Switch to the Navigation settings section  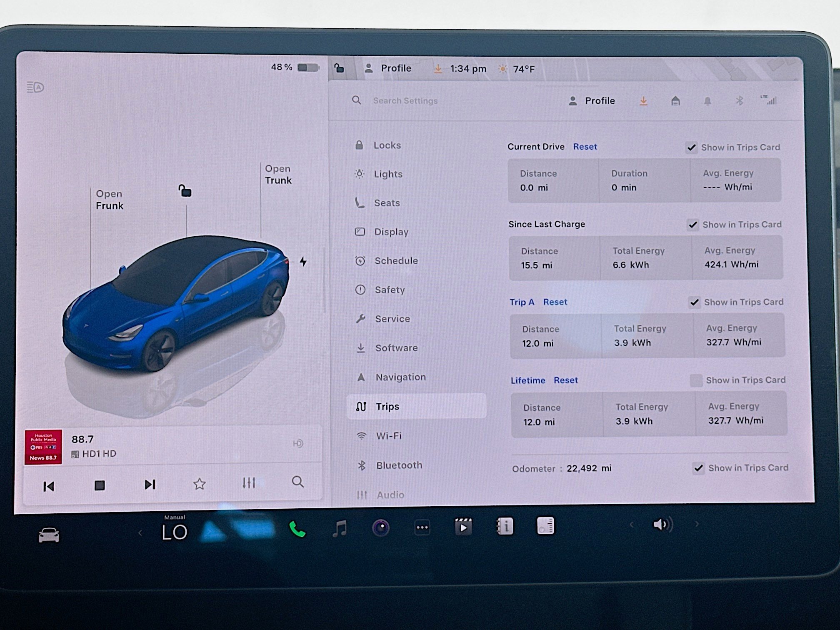(400, 377)
